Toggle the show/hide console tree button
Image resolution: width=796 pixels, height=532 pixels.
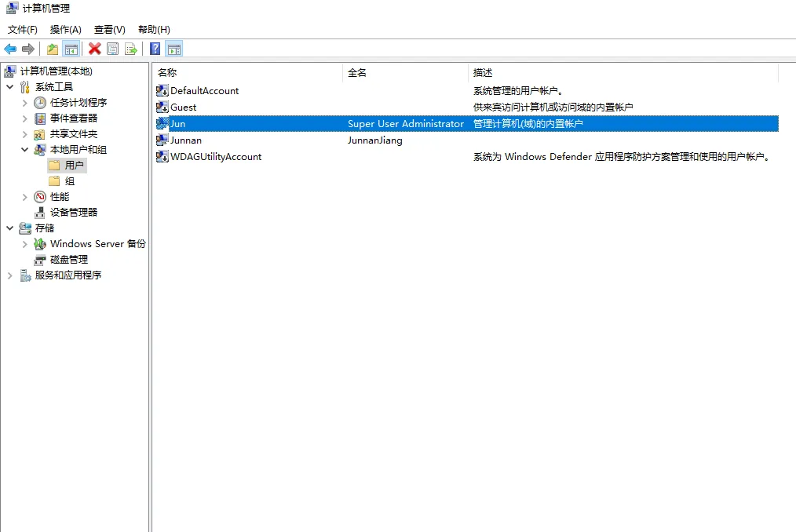tap(71, 49)
